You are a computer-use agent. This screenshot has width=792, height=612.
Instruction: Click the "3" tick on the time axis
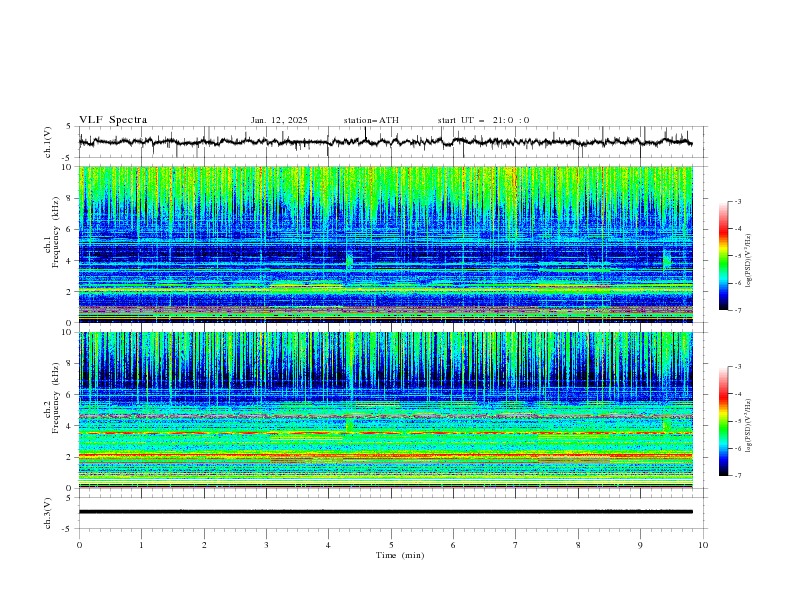[266, 545]
